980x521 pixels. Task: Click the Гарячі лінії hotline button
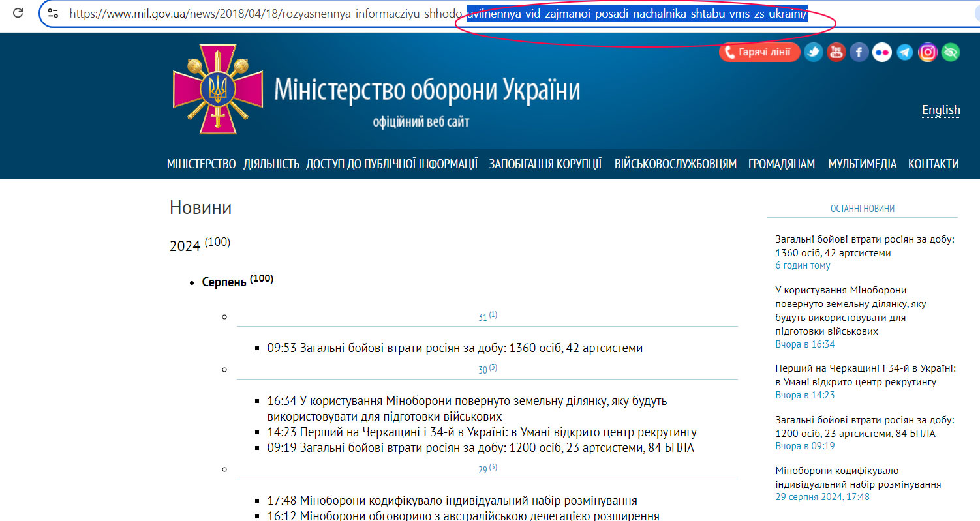pos(759,52)
